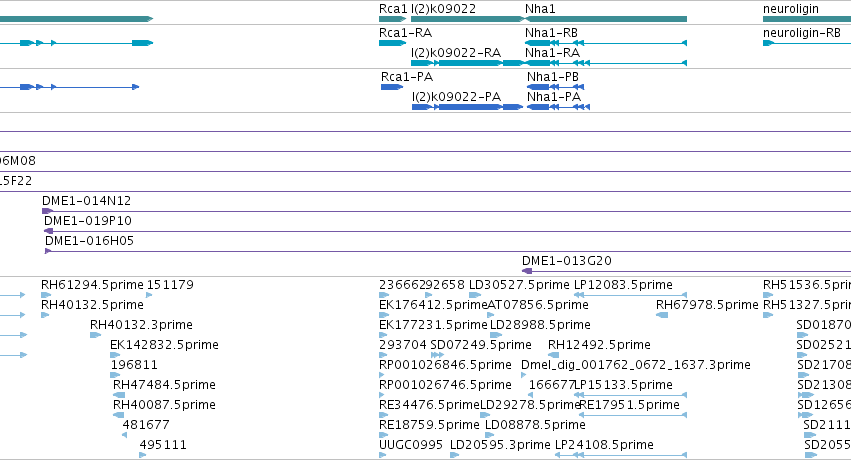The image size is (851, 460).
Task: Click the Rca1-PA protein feature
Action: (x=392, y=87)
